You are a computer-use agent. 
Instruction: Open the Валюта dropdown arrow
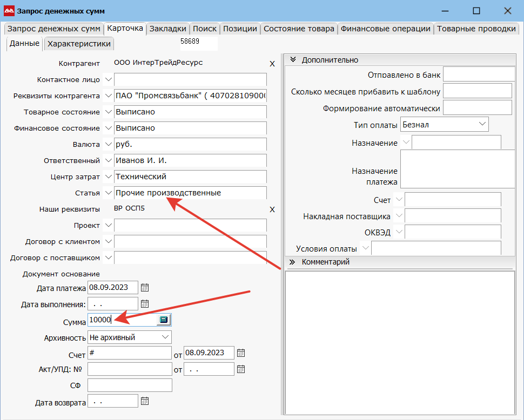(108, 144)
